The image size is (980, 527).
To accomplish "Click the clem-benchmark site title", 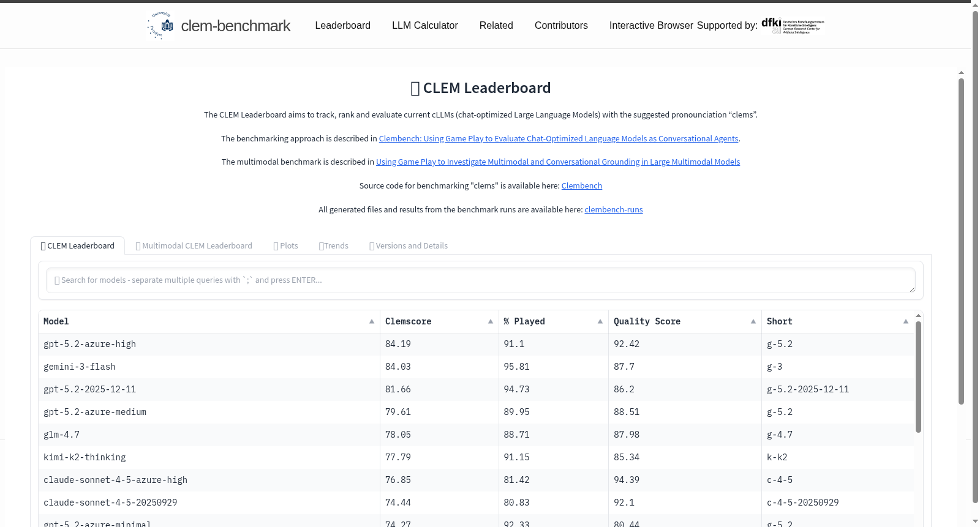I will tap(236, 26).
